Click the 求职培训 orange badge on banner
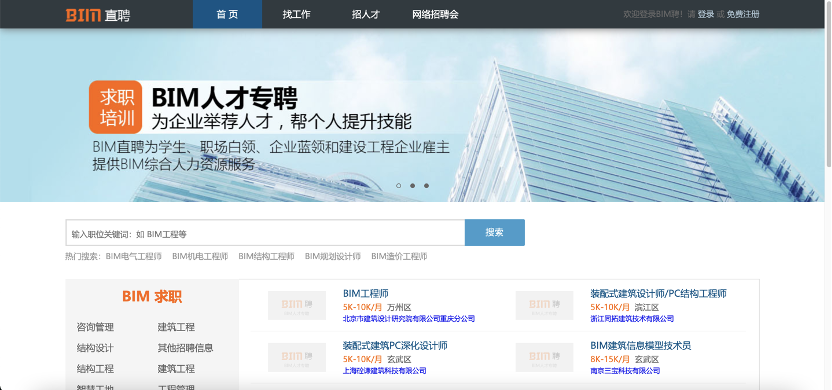The width and height of the screenshot is (832, 390). coord(116,107)
